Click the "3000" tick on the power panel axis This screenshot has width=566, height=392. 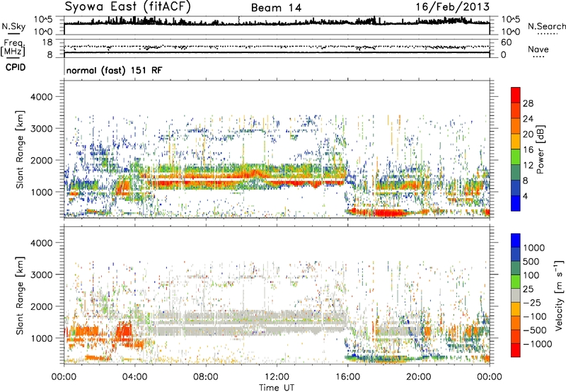[x=41, y=129]
